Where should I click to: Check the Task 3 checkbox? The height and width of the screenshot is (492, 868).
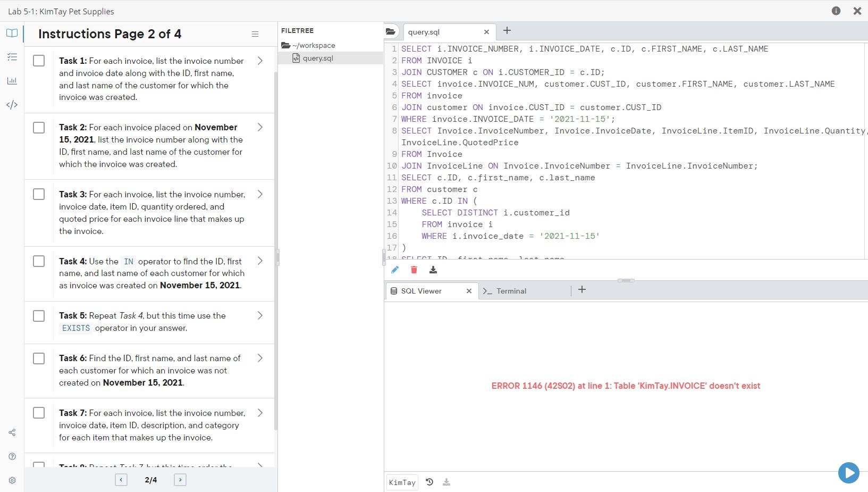tap(39, 194)
